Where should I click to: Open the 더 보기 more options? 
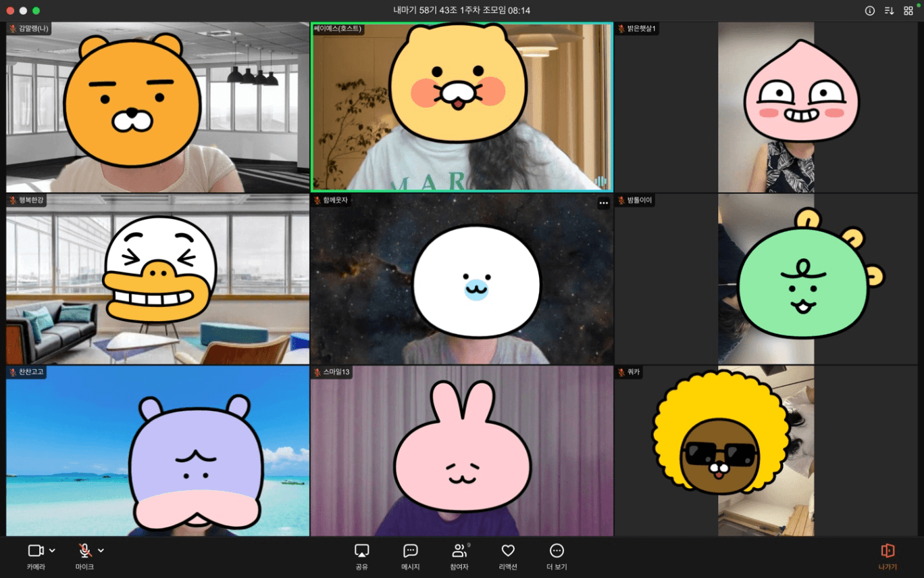[x=557, y=556]
